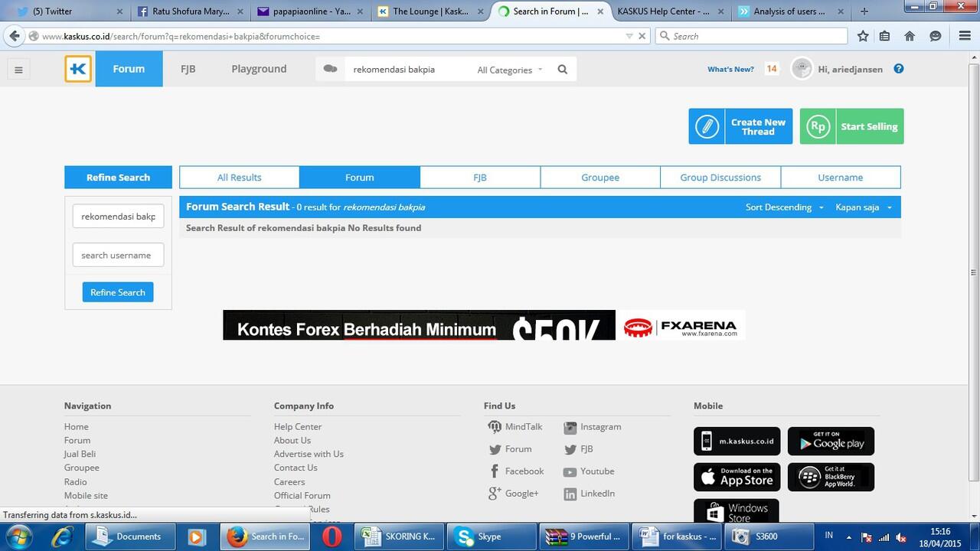The width and height of the screenshot is (980, 551).
Task: Select the FJB results tab
Action: pos(480,178)
